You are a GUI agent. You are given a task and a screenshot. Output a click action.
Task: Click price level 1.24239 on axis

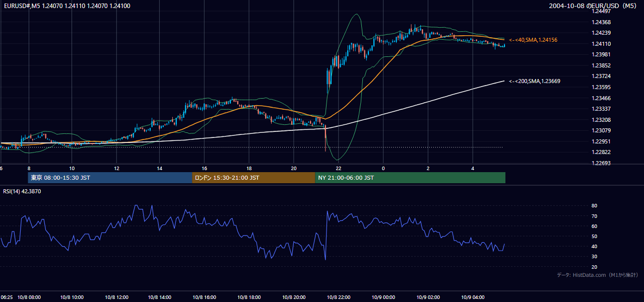pos(600,33)
